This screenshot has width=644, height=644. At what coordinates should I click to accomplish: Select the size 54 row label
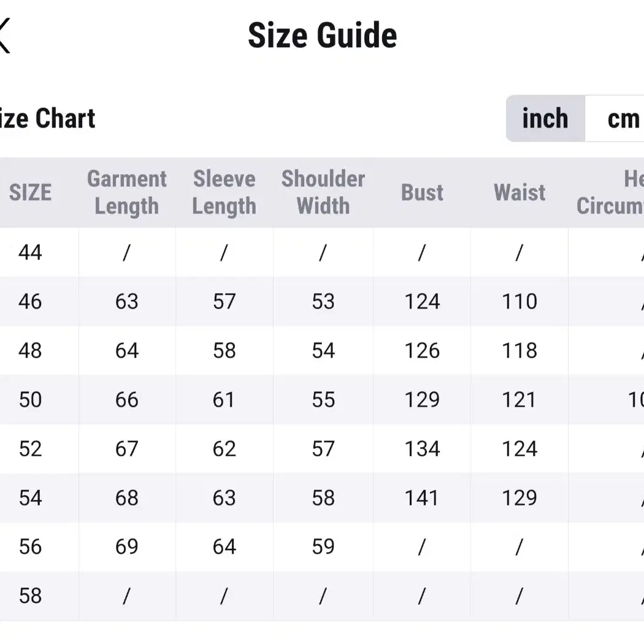31,498
